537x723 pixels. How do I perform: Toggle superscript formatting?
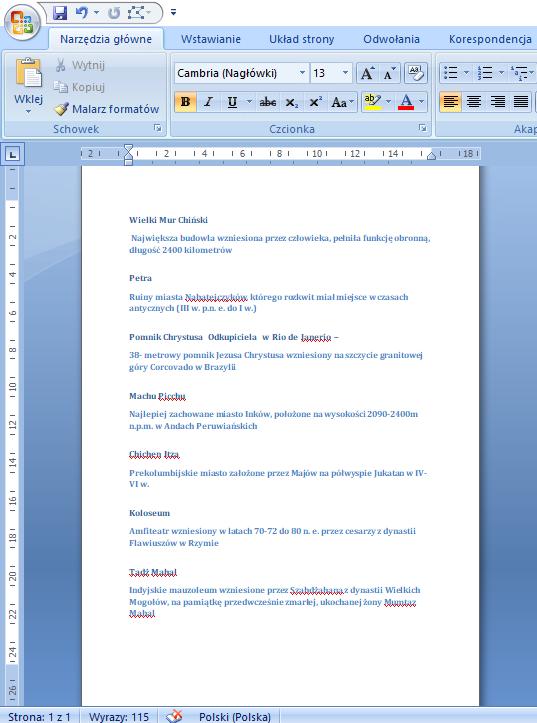point(315,102)
